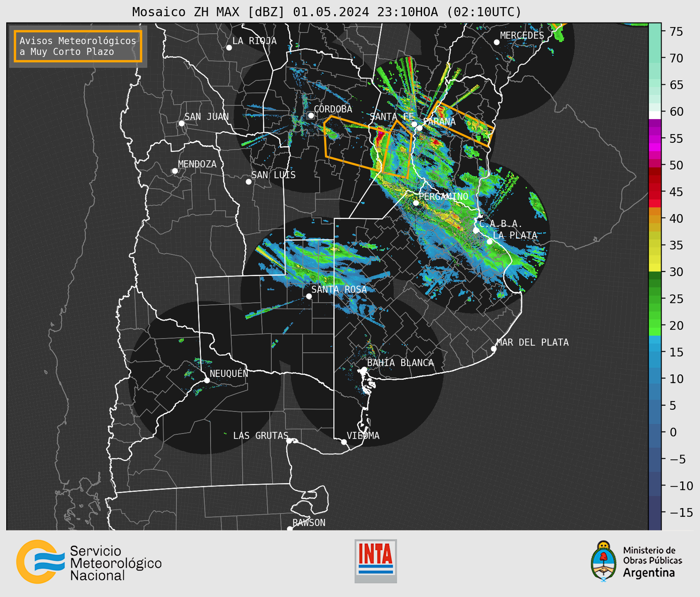The height and width of the screenshot is (597, 700).
Task: Click the LA PLATA city marker dot
Action: pyautogui.click(x=490, y=242)
